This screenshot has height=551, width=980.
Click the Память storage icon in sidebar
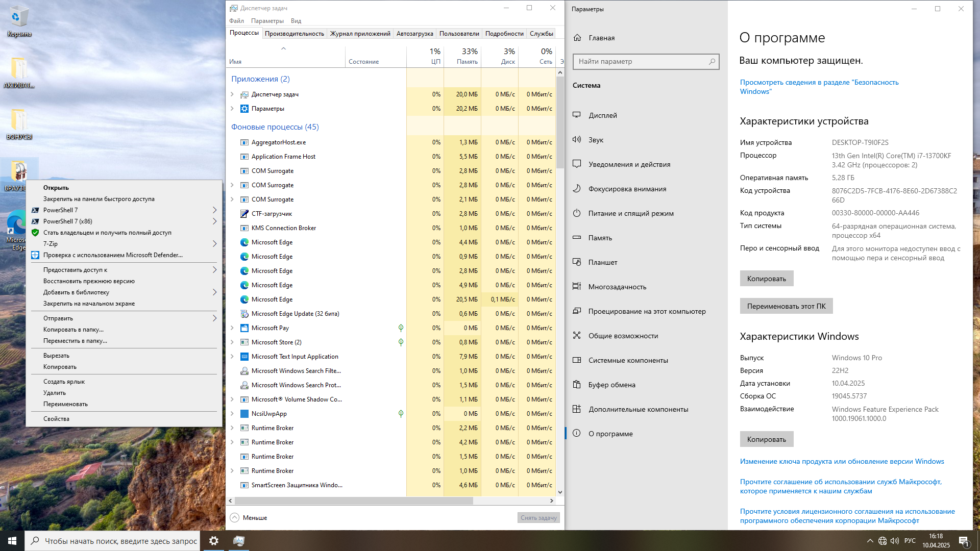tap(577, 237)
